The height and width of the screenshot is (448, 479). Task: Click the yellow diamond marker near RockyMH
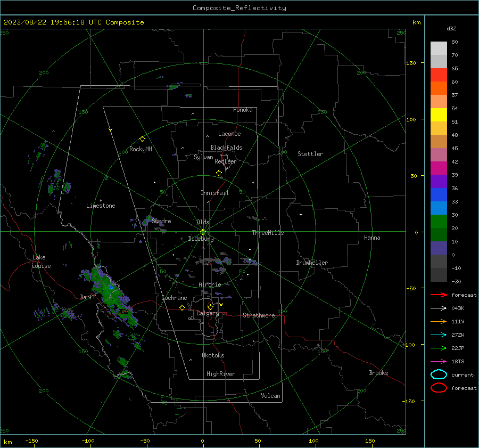point(142,139)
